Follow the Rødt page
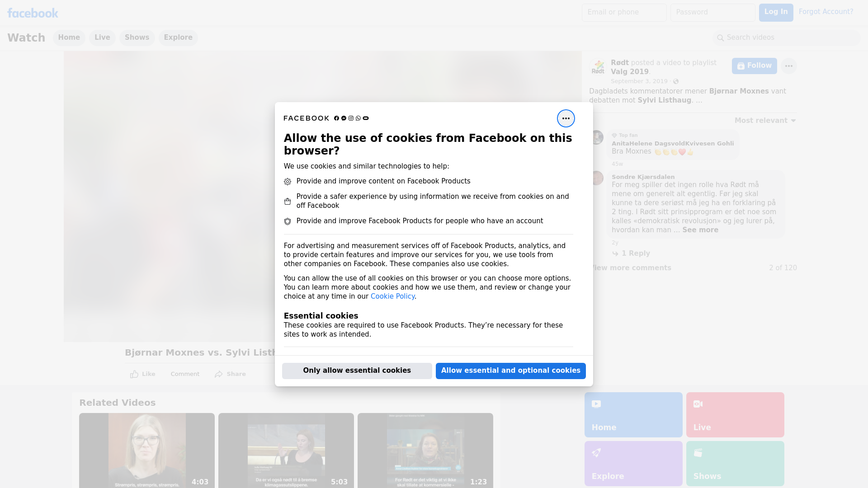 tap(754, 66)
